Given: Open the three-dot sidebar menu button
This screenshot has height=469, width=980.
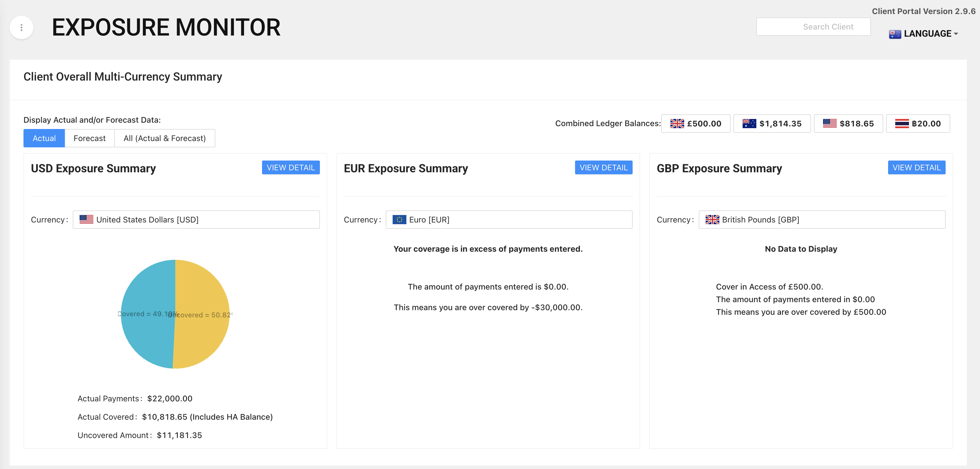Looking at the screenshot, I should [x=21, y=28].
